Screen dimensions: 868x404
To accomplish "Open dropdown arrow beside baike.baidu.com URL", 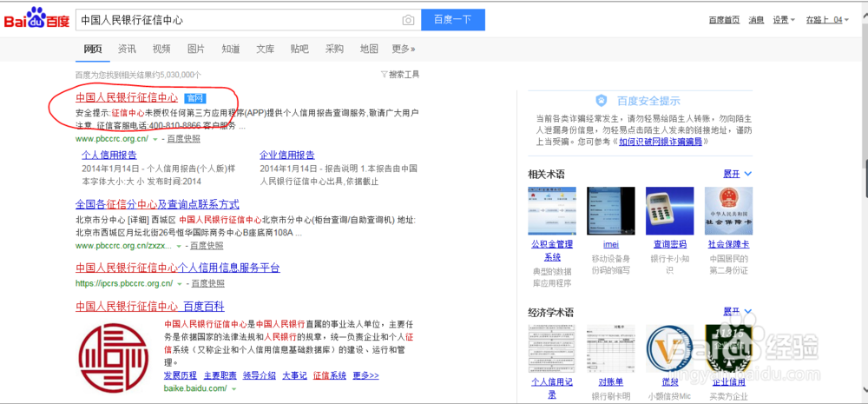I will pos(233,388).
